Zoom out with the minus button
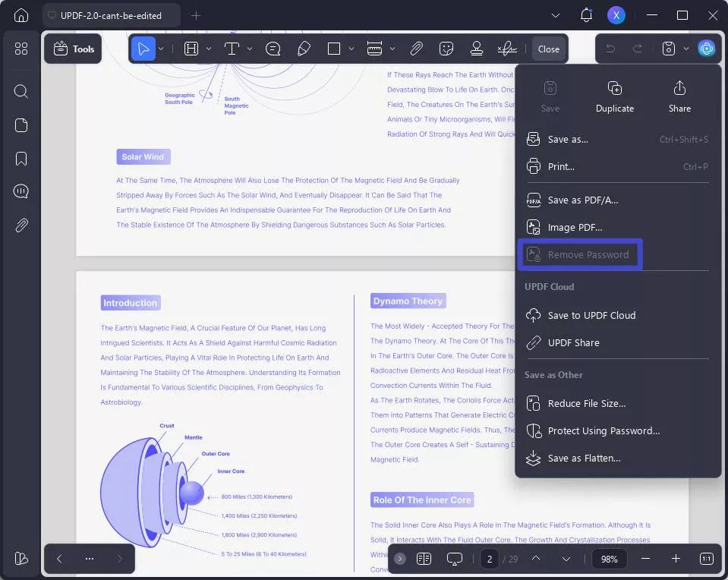 point(645,559)
